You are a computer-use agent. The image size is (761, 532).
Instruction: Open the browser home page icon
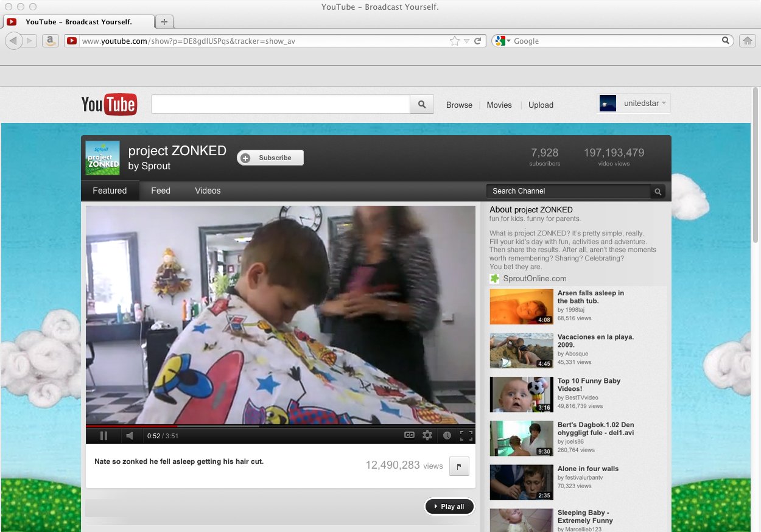point(747,41)
